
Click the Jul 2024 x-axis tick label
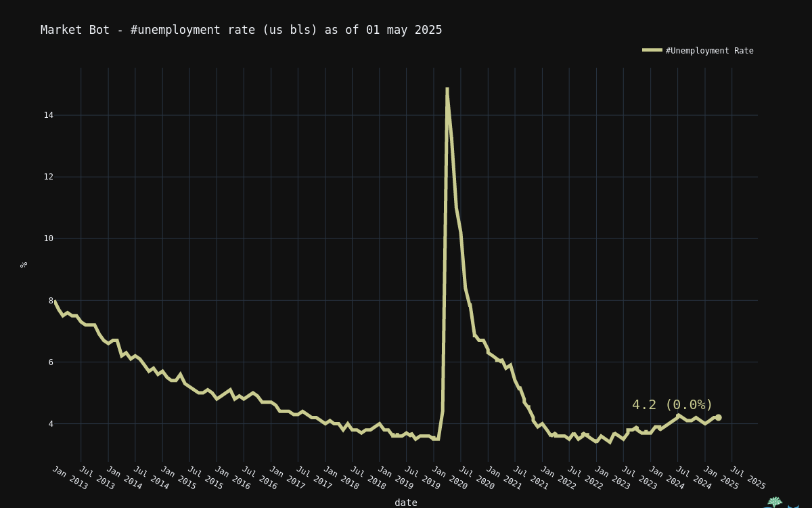pyautogui.click(x=694, y=478)
